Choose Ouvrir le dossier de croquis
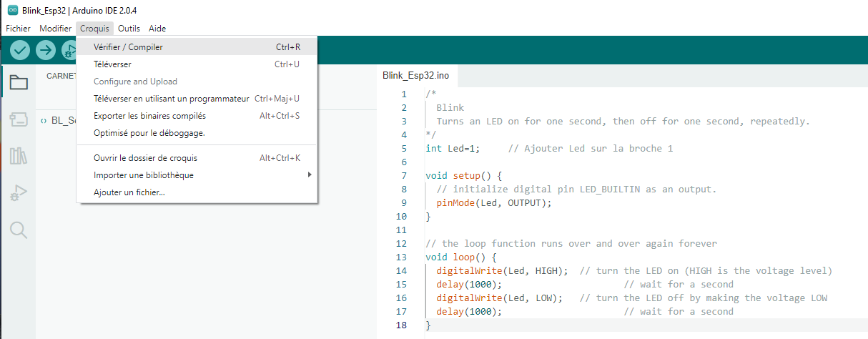The height and width of the screenshot is (339, 868). point(197,158)
